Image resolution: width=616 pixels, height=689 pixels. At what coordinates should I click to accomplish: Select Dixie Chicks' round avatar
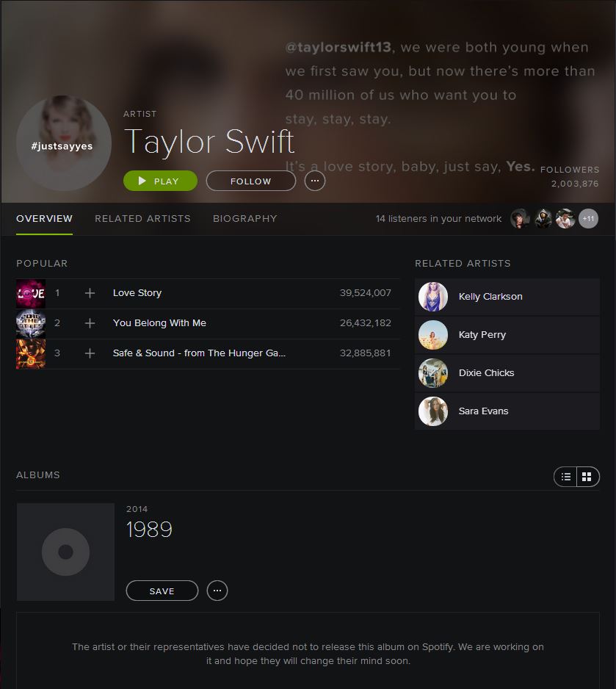click(433, 373)
